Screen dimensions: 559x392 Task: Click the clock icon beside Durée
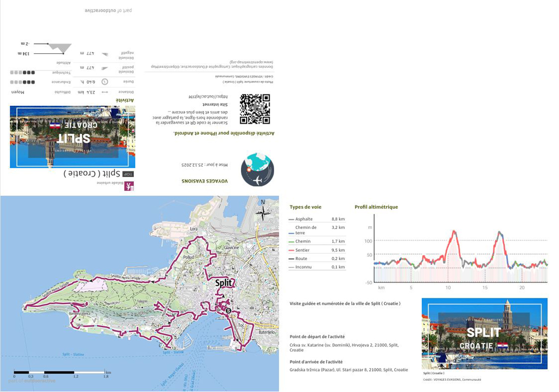click(105, 82)
